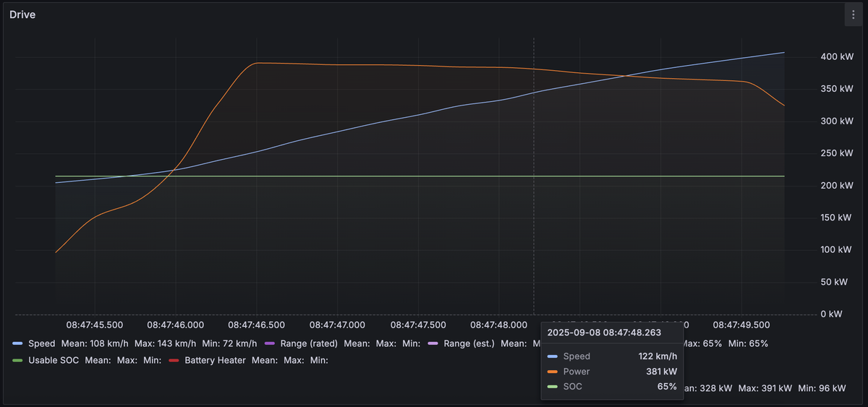Toggle the Speed series in legend
868x407 pixels.
[x=42, y=343]
